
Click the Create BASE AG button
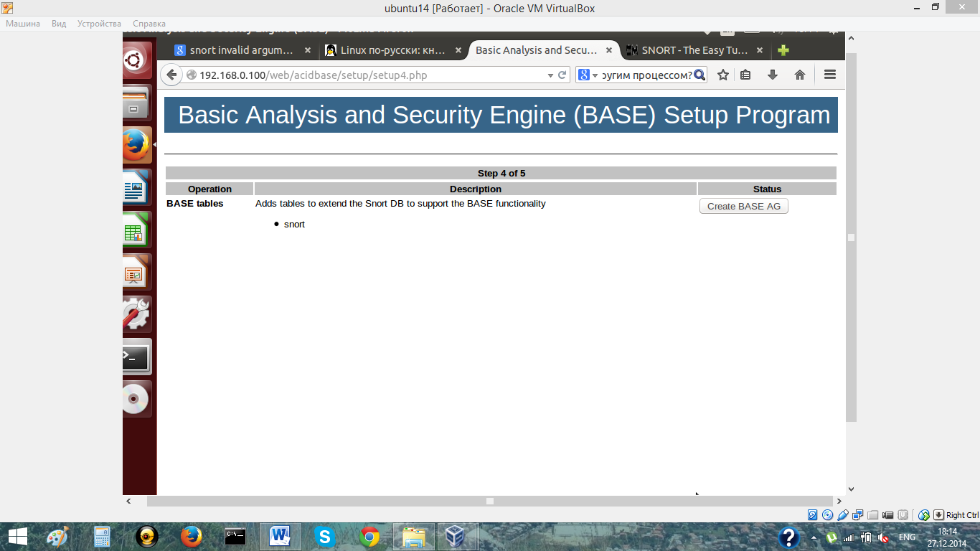click(744, 206)
